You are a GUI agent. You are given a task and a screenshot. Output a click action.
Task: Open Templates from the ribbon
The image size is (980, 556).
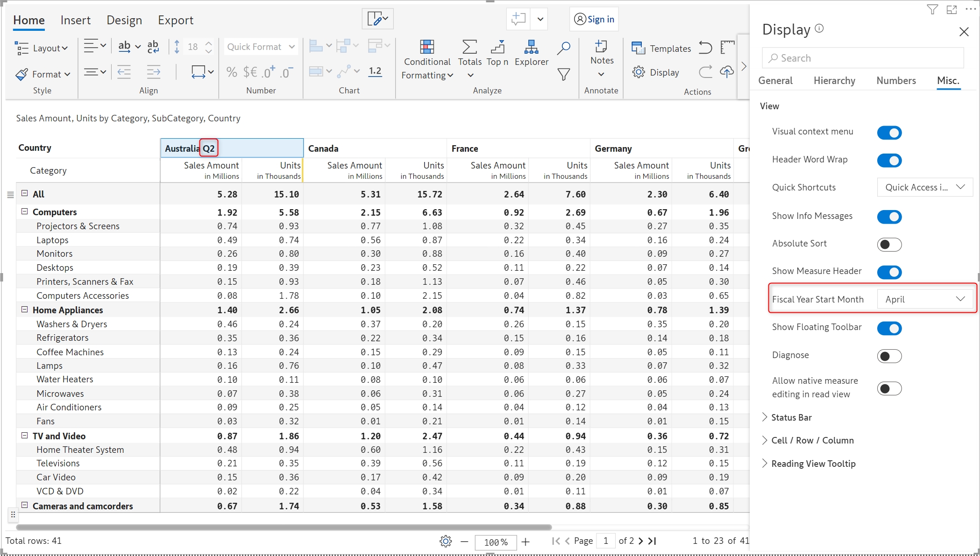pos(661,48)
